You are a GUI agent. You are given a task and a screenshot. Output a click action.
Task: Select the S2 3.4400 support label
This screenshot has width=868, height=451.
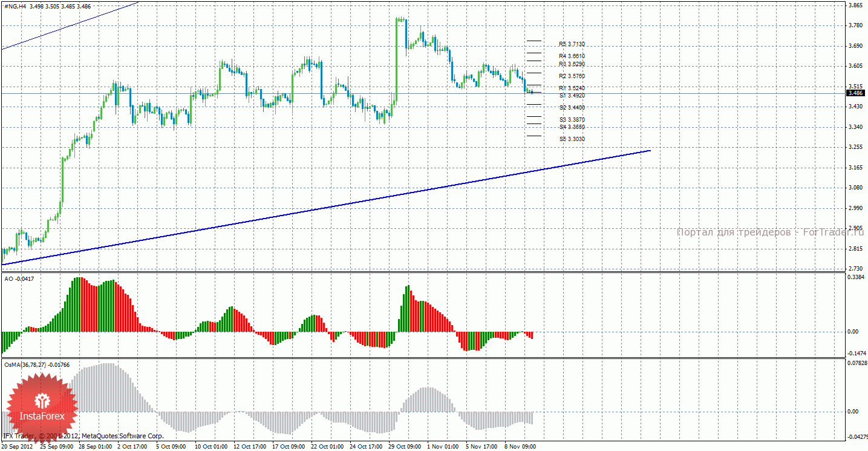point(572,108)
